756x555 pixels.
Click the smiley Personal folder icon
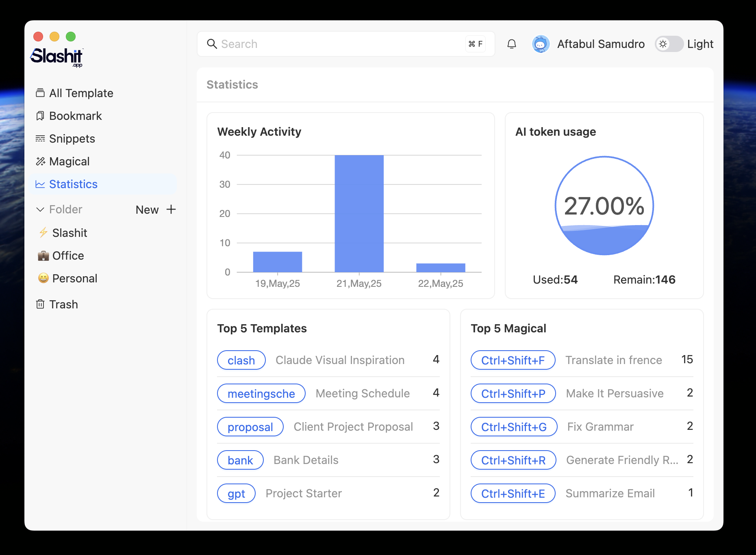[x=43, y=278]
